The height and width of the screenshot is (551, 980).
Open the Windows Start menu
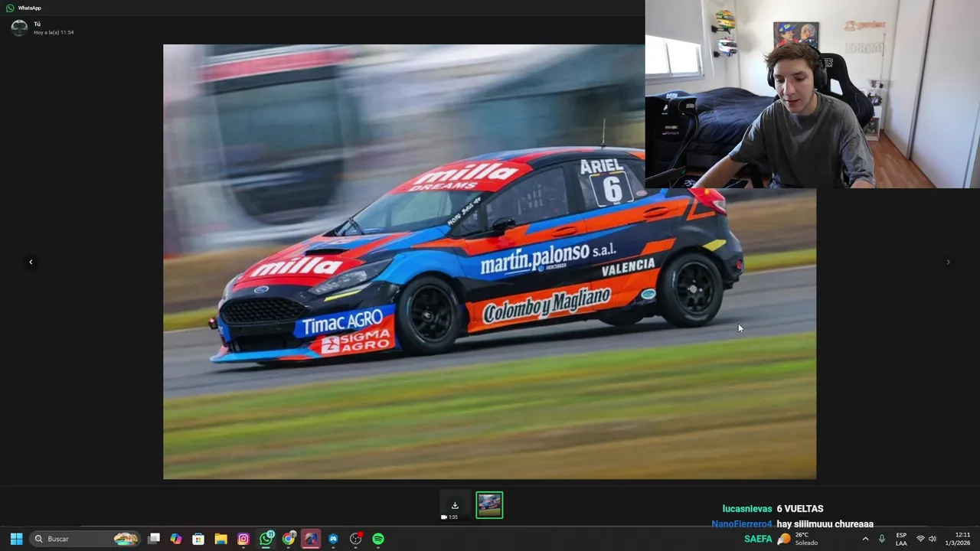[x=16, y=539]
